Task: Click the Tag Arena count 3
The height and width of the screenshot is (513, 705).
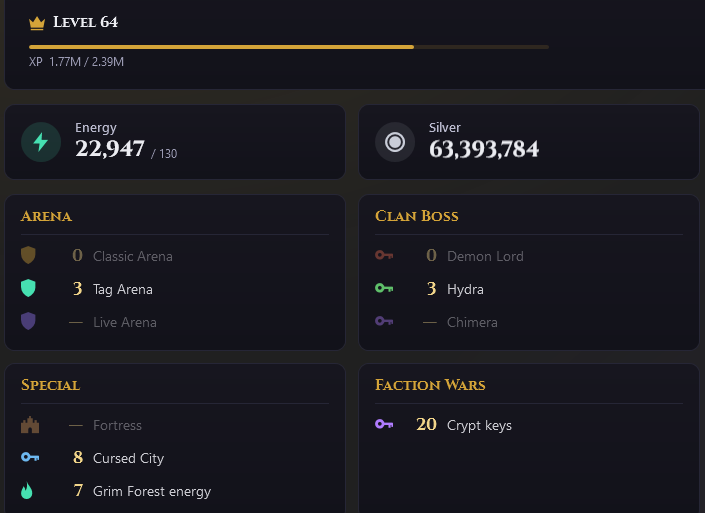Action: pos(77,289)
